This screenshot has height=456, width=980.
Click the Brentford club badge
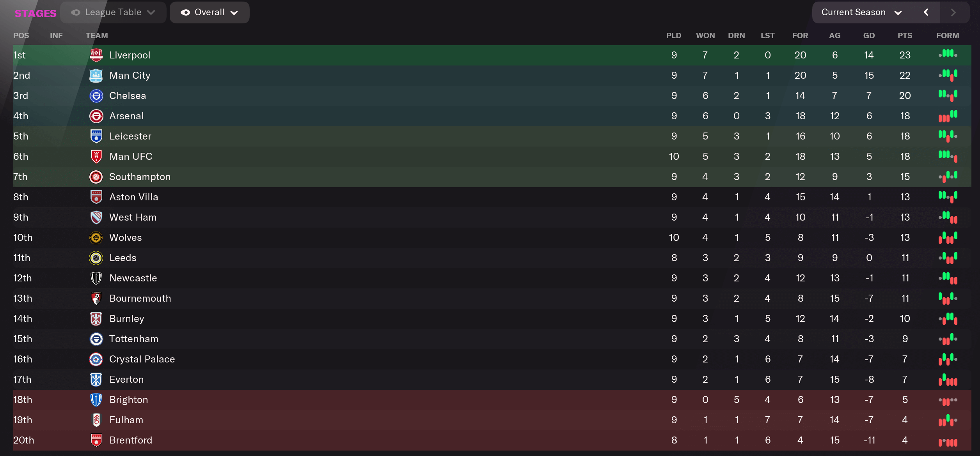coord(96,440)
